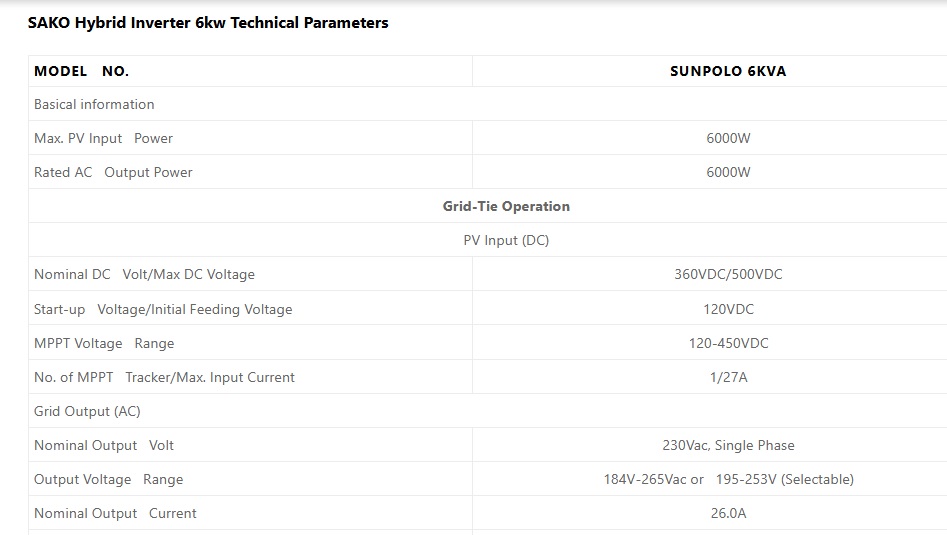Click the Basical information row

pos(94,104)
